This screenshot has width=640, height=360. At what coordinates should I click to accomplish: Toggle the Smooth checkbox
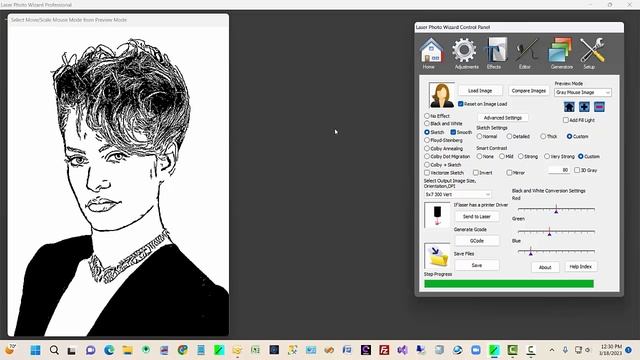pos(453,132)
